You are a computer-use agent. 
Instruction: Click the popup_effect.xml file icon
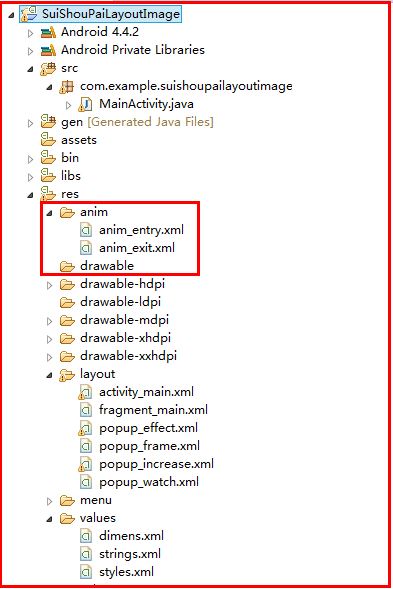85,429
